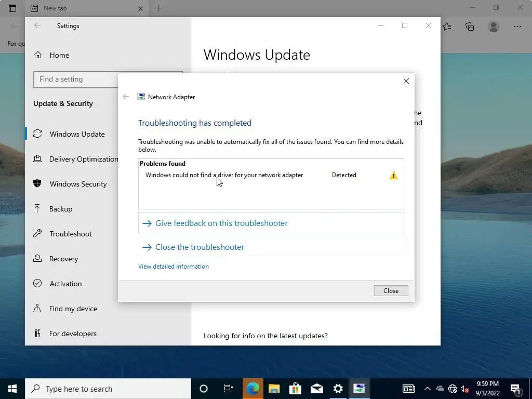Go to Home in Settings sidebar
Screen dimensions: 532x399
[108, 55]
